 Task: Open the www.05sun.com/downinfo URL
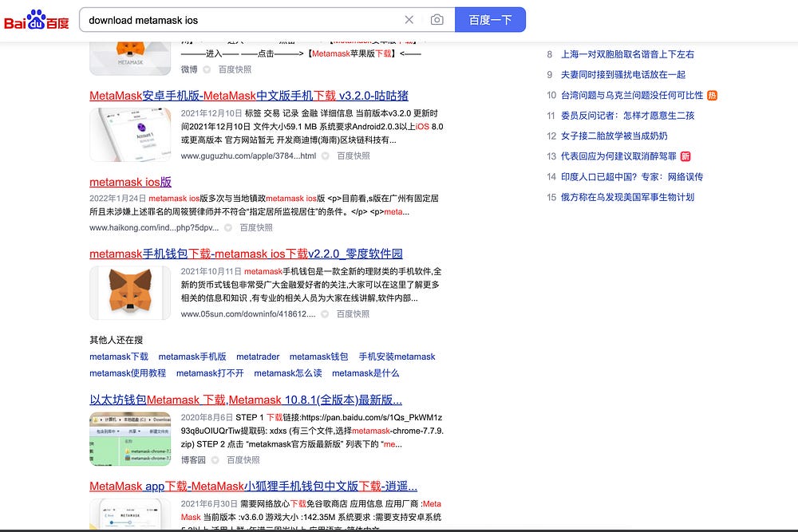248,313
